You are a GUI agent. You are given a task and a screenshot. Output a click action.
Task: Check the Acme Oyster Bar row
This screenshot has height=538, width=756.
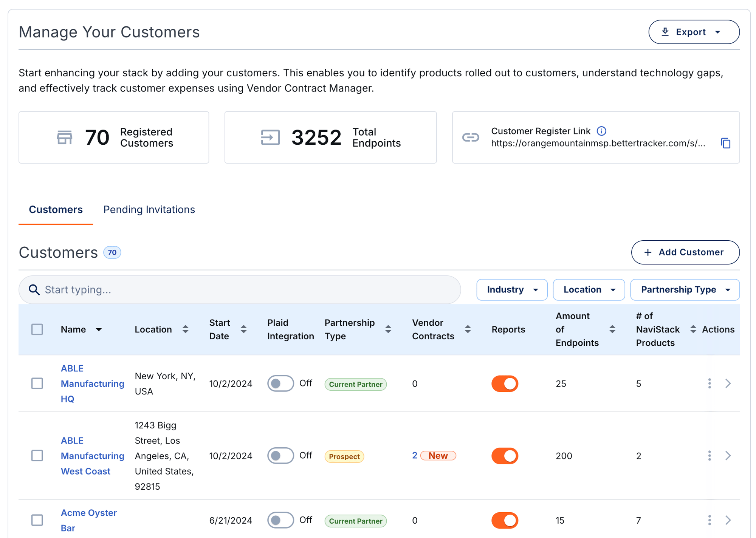pos(37,520)
